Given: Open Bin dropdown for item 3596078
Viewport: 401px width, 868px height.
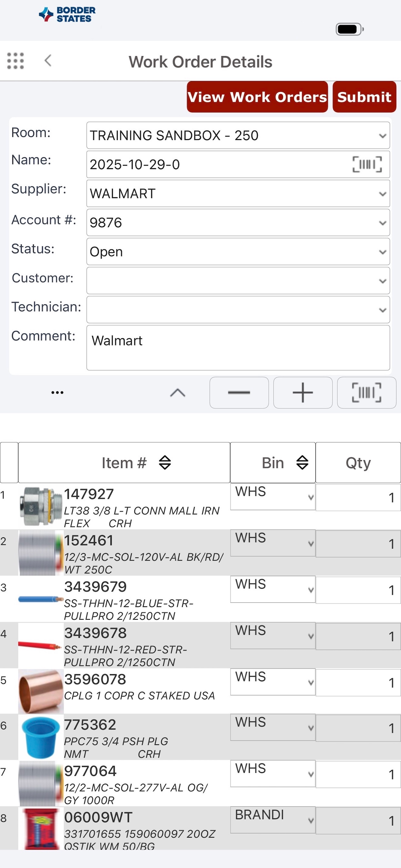Looking at the screenshot, I should tap(273, 682).
